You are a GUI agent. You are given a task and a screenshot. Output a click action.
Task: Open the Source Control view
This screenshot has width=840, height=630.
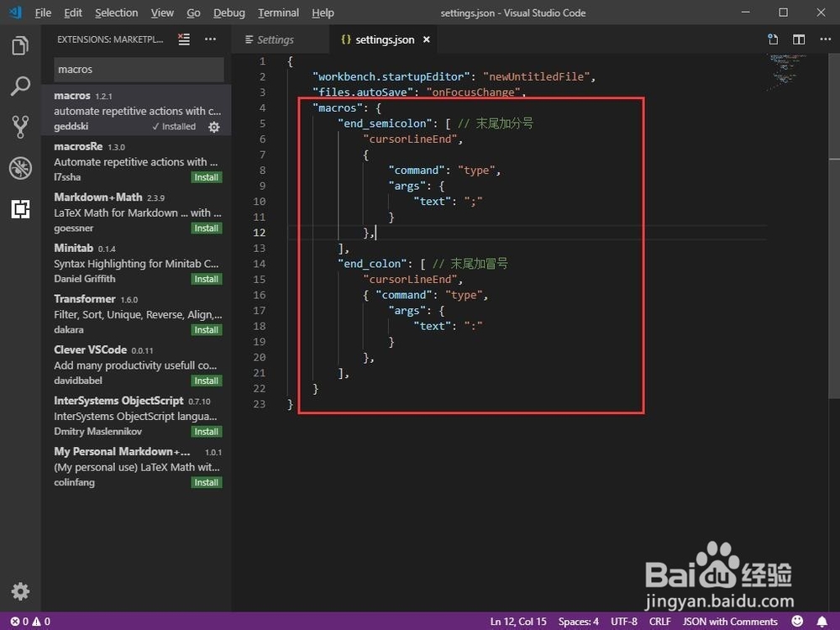coord(20,127)
